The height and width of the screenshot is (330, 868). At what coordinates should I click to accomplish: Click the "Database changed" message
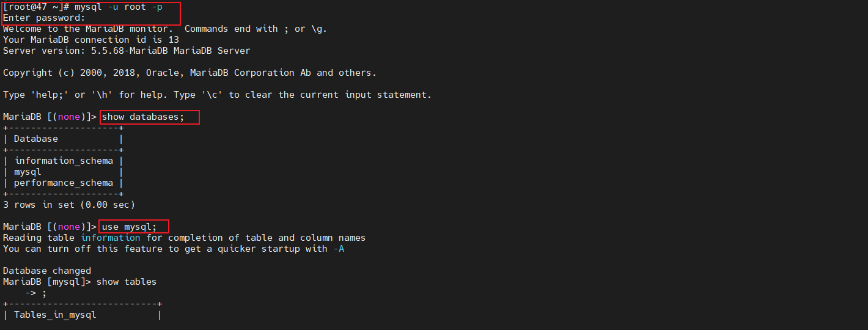tap(47, 271)
